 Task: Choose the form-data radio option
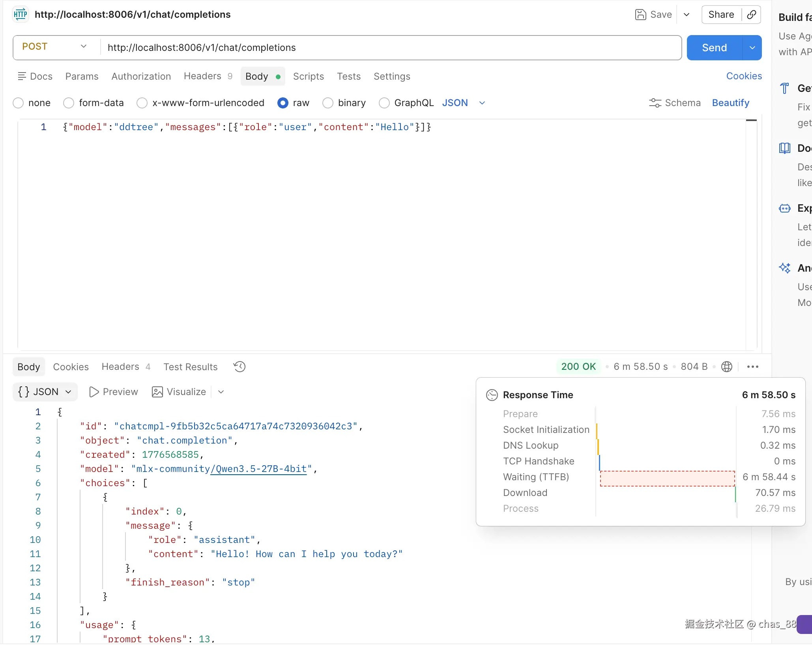[x=69, y=103]
